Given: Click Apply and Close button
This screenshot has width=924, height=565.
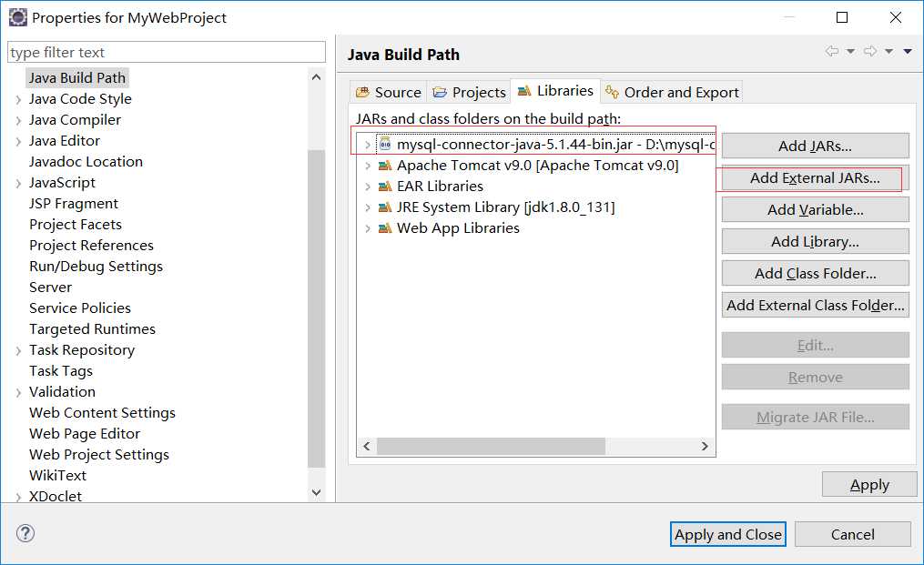Looking at the screenshot, I should pyautogui.click(x=727, y=534).
